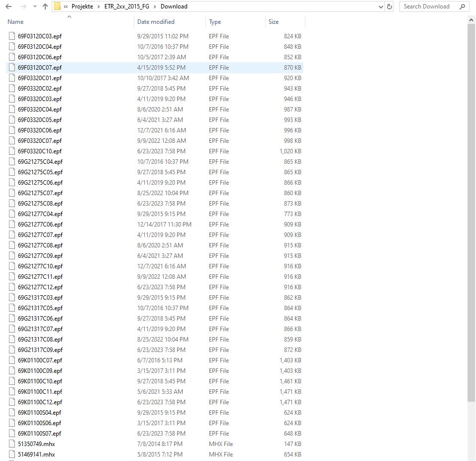Select file icon of 69G21277C04.epf
This screenshot has height=461, width=476.
[x=12, y=214]
